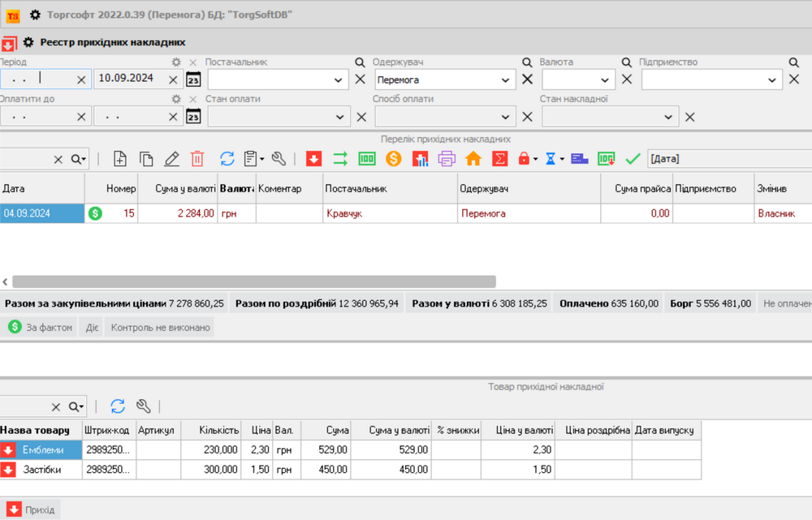This screenshot has width=812, height=520.
Task: Click the orange house icon in toolbar
Action: point(473,159)
